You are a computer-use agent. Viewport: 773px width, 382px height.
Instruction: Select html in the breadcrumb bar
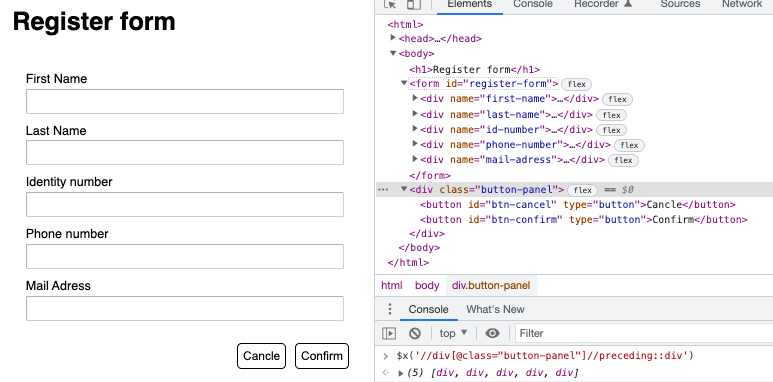pos(391,285)
